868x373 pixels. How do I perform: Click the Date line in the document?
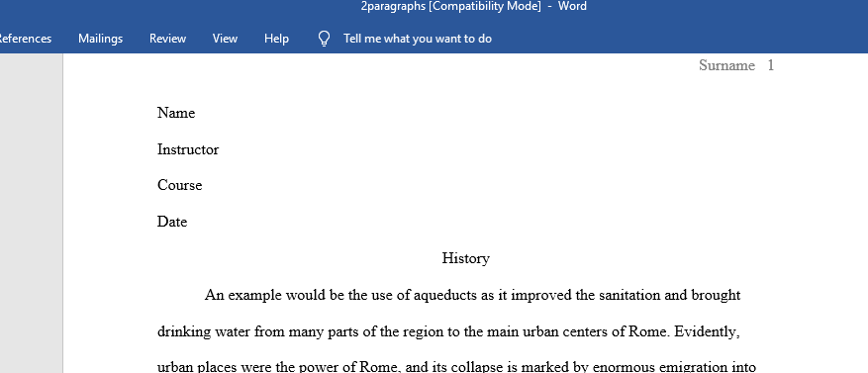click(172, 222)
